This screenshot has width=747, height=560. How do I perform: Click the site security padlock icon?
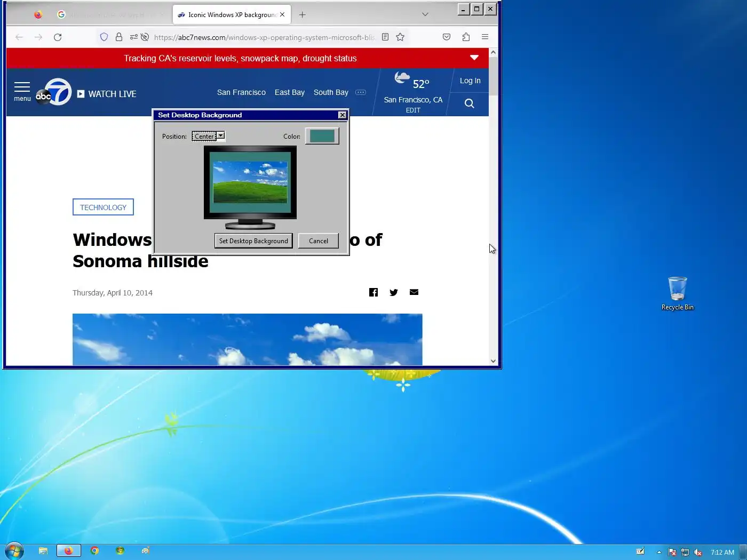pos(118,37)
